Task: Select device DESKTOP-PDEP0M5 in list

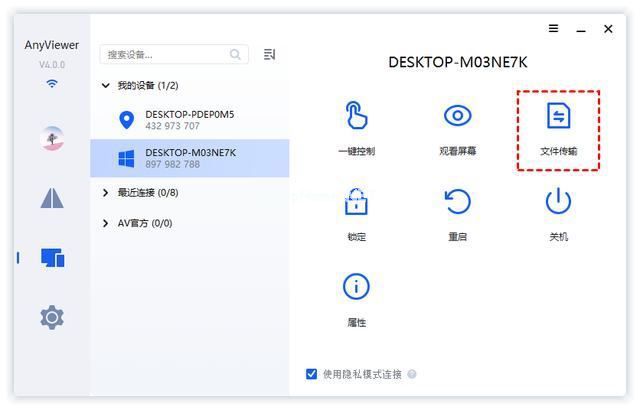Action: point(190,120)
